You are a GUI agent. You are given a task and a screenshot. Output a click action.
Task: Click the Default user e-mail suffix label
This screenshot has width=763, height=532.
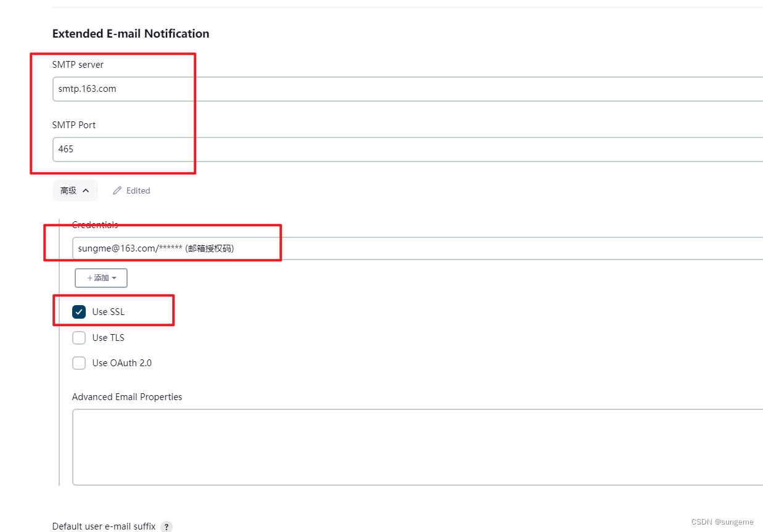(103, 526)
